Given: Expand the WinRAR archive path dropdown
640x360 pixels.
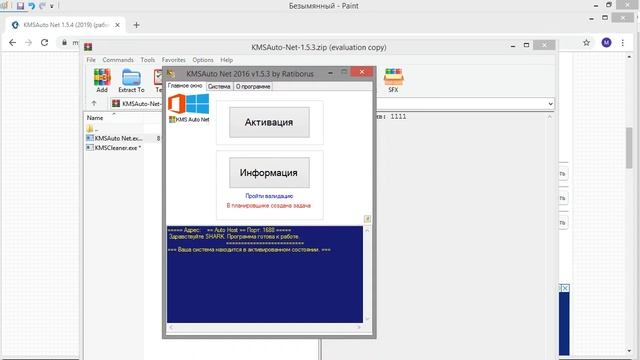Looking at the screenshot, I should coord(550,104).
